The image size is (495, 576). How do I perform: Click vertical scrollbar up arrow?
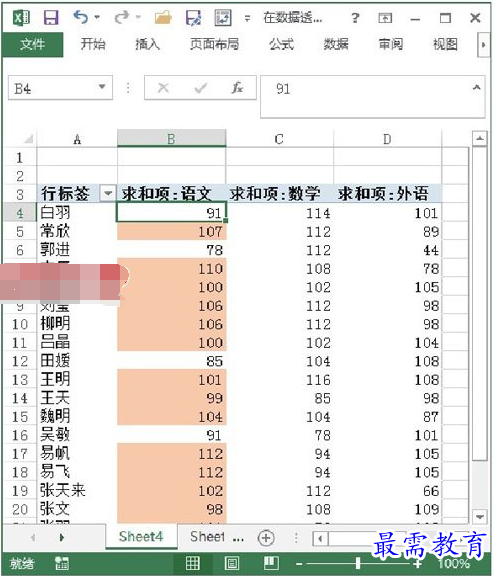tap(480, 139)
